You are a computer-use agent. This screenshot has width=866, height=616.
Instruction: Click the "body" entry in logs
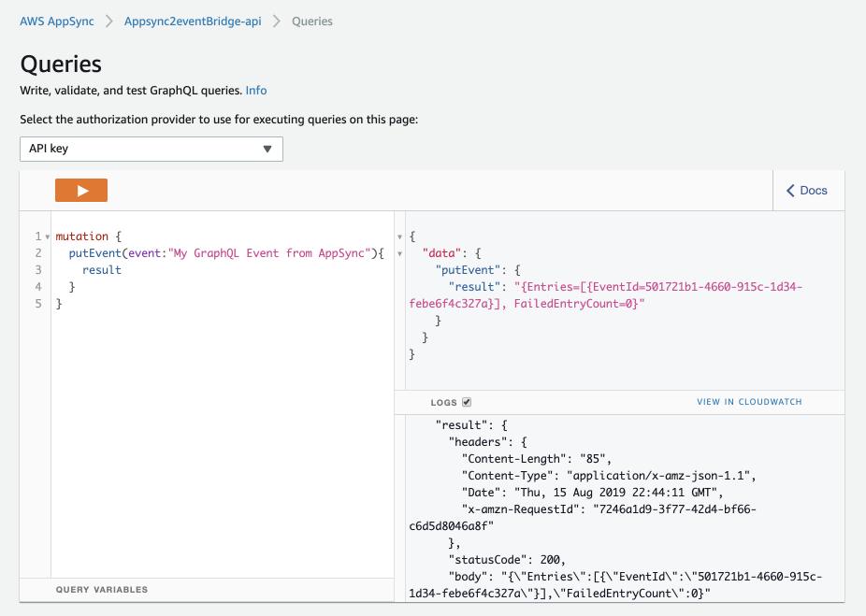615,585
